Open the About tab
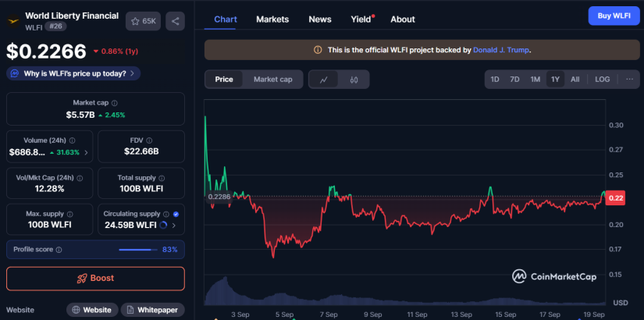Screen dimensions: 644x320 (x=403, y=20)
